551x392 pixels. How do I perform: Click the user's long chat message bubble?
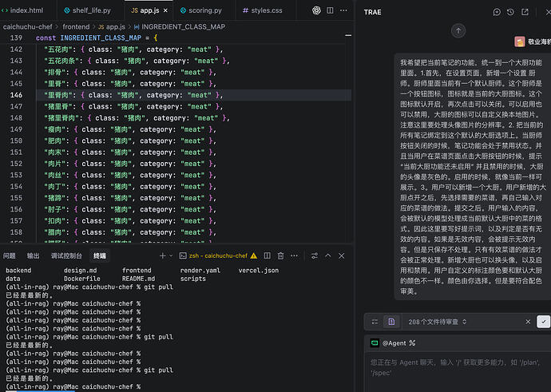pos(472,176)
